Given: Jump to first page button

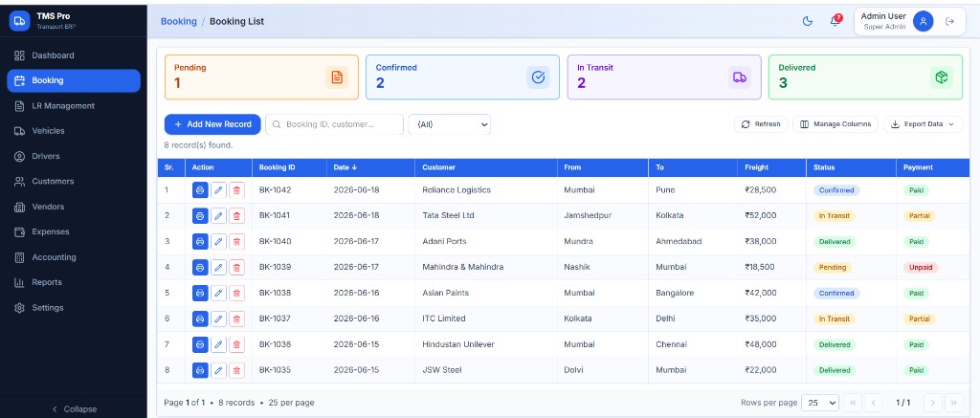Looking at the screenshot, I should [853, 403].
